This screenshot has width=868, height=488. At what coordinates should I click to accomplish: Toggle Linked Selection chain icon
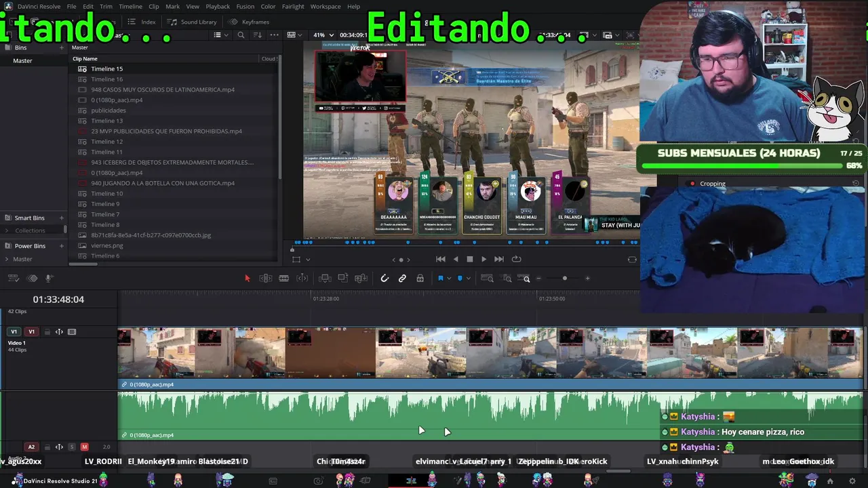coord(402,279)
